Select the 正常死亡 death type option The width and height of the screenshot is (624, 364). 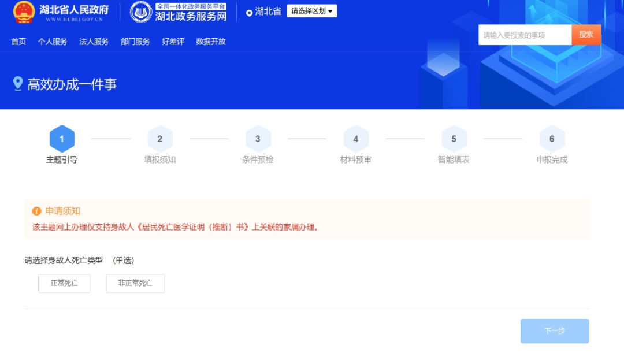point(64,283)
